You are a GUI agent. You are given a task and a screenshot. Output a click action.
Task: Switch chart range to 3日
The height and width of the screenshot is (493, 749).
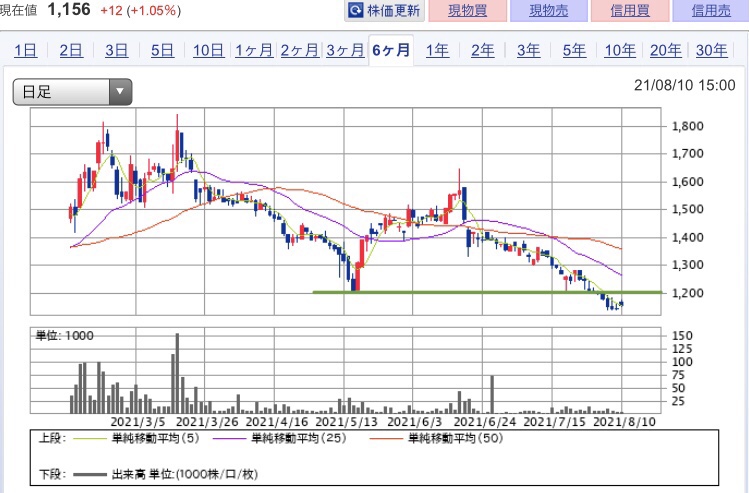(117, 50)
